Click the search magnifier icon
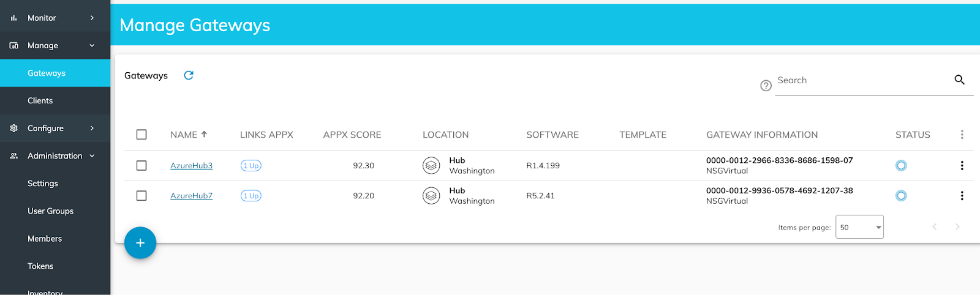 pos(959,80)
